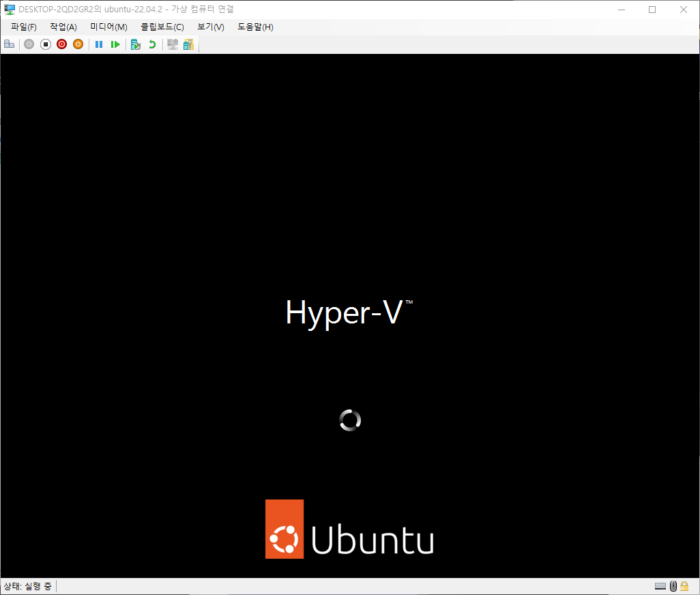Create a checkpoint with the server-play icon
Viewport: 700px width, 595px height.
click(x=136, y=44)
